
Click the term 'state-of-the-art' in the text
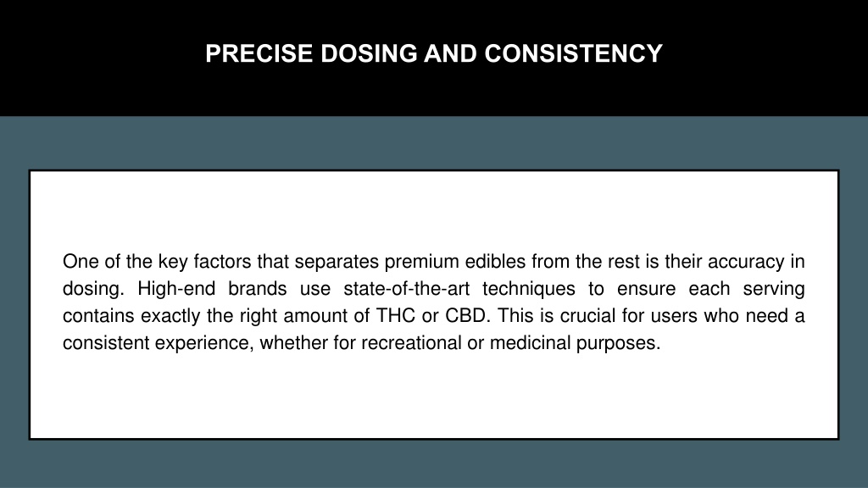[406, 289]
